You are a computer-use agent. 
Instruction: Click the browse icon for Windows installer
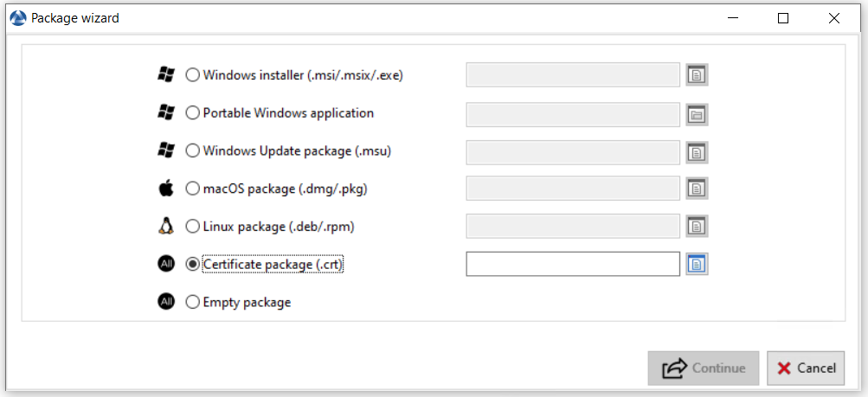(697, 74)
